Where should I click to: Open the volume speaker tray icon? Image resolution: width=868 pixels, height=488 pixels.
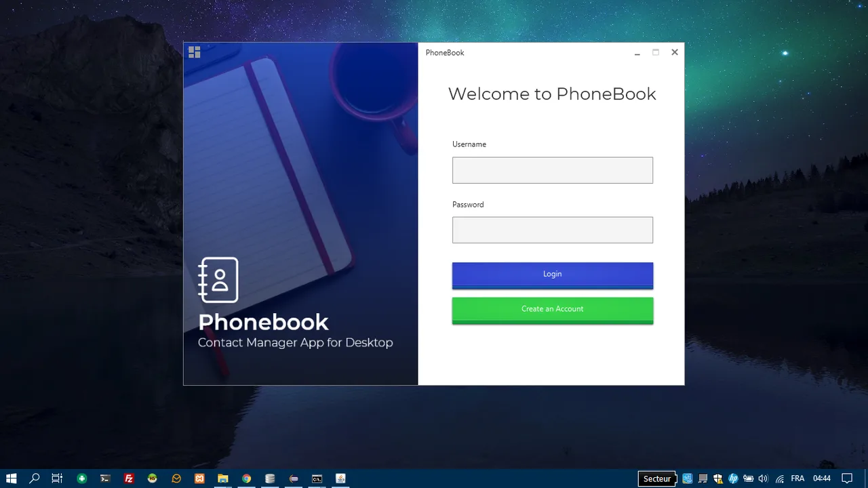point(763,479)
